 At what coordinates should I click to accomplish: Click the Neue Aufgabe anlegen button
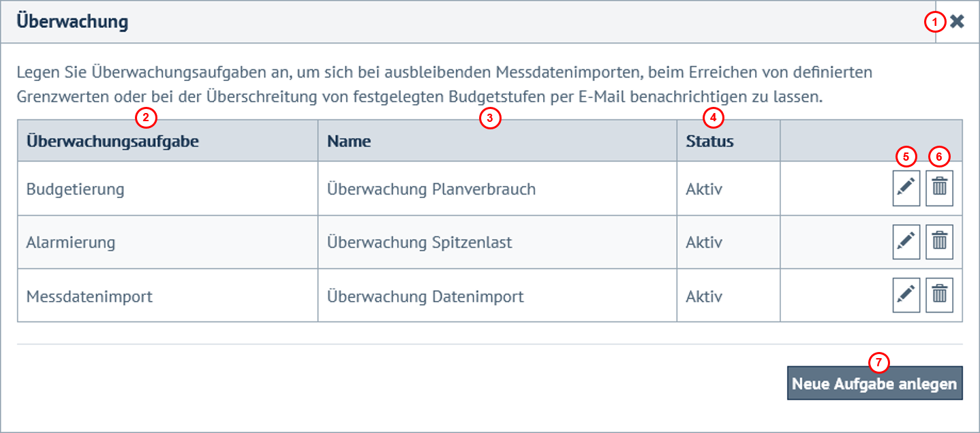[875, 383]
